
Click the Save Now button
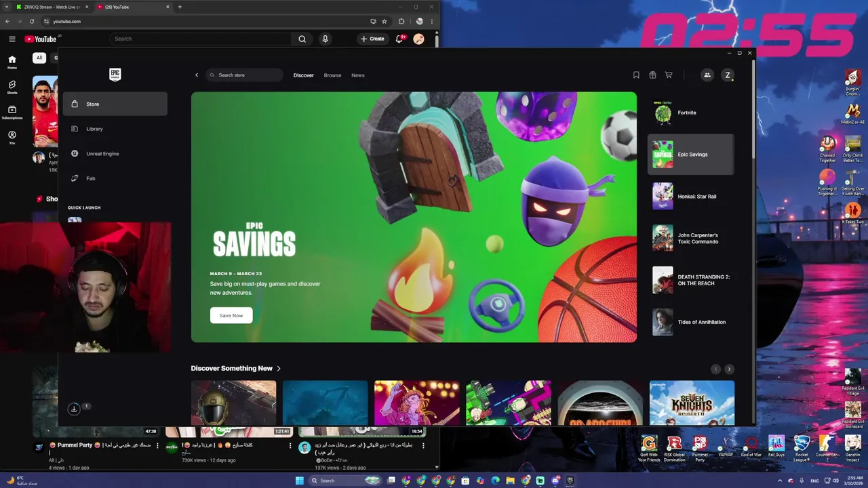231,315
